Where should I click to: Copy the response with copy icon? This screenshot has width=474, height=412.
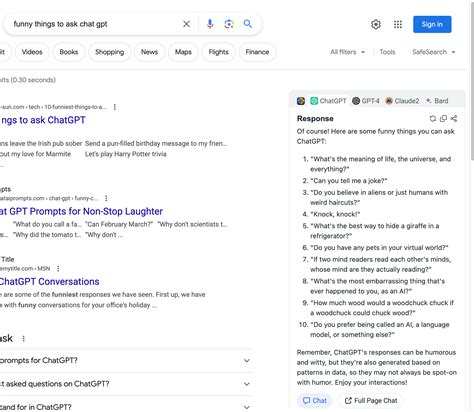tap(443, 119)
